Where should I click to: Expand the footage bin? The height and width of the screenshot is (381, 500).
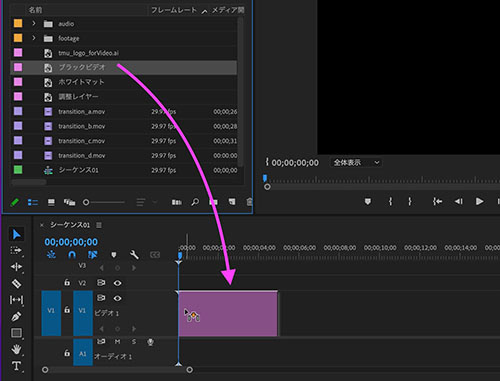[x=34, y=38]
